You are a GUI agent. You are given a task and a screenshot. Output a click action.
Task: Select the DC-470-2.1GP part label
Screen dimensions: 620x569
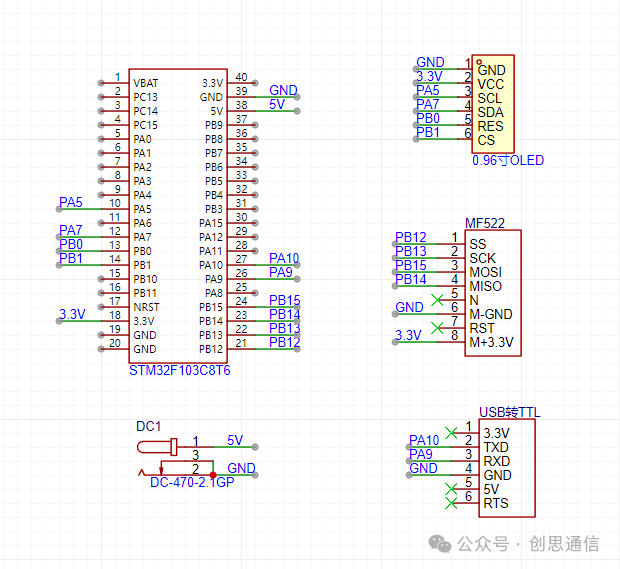point(192,482)
